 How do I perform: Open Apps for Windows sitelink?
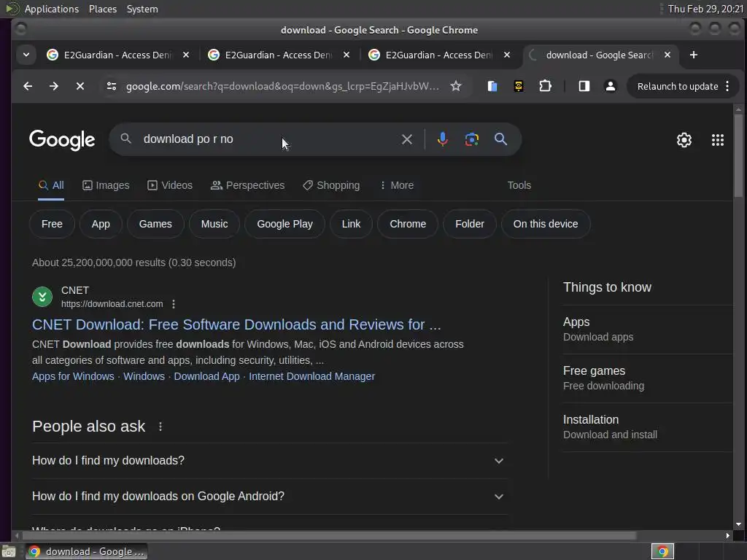[73, 376]
